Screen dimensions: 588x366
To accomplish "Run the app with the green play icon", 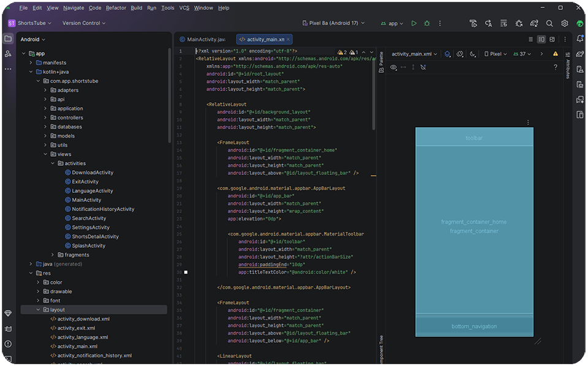I will coord(414,23).
